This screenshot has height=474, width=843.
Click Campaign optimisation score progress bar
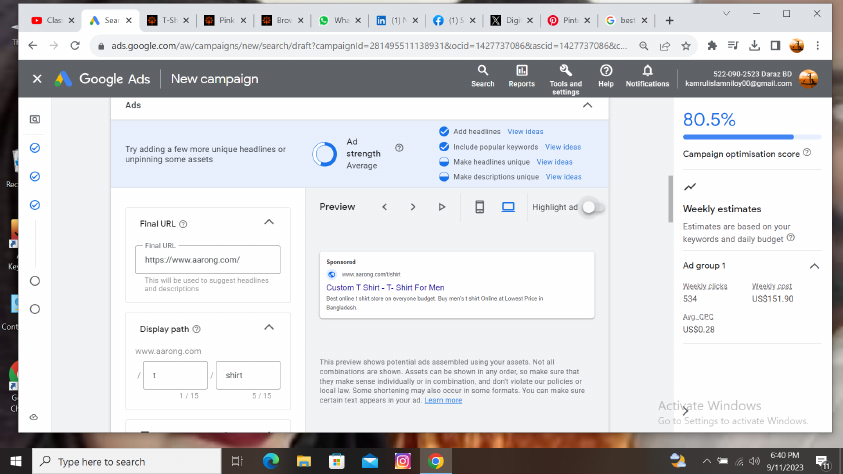(752, 137)
